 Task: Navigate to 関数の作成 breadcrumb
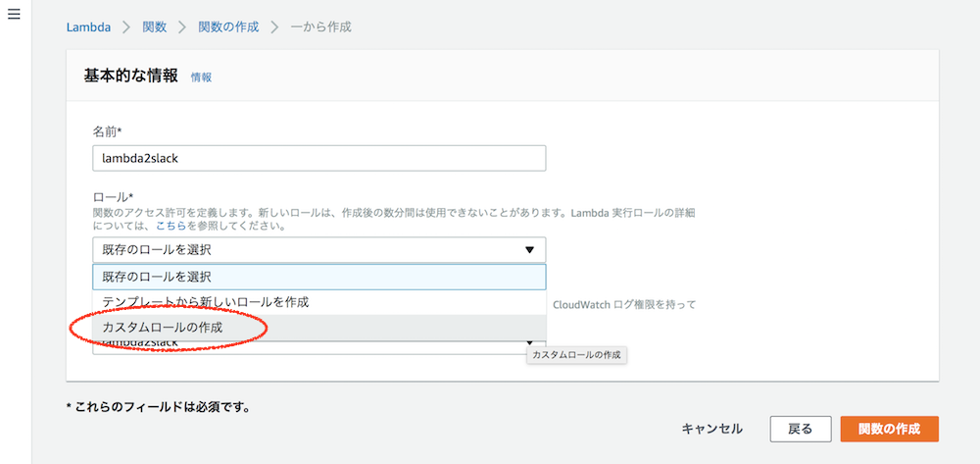[x=228, y=26]
